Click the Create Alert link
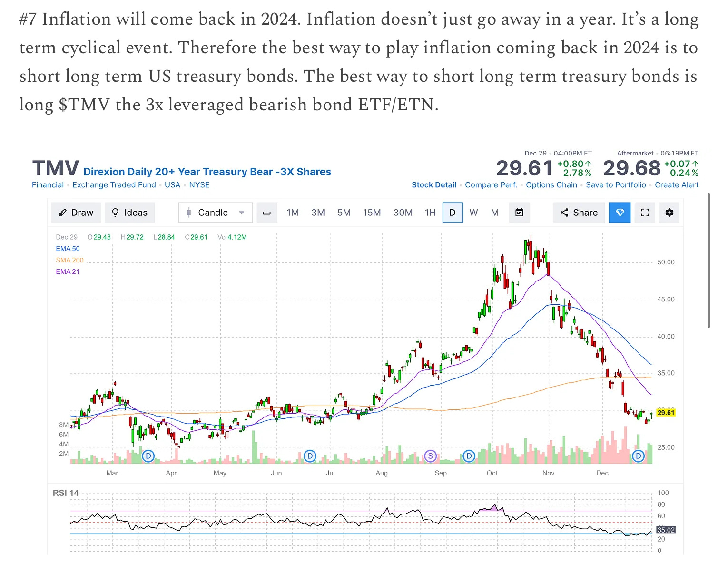The image size is (728, 562). pyautogui.click(x=677, y=184)
